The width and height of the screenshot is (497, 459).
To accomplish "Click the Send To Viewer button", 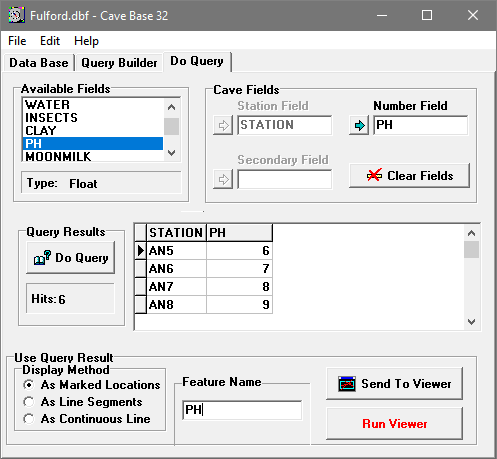I will (394, 384).
